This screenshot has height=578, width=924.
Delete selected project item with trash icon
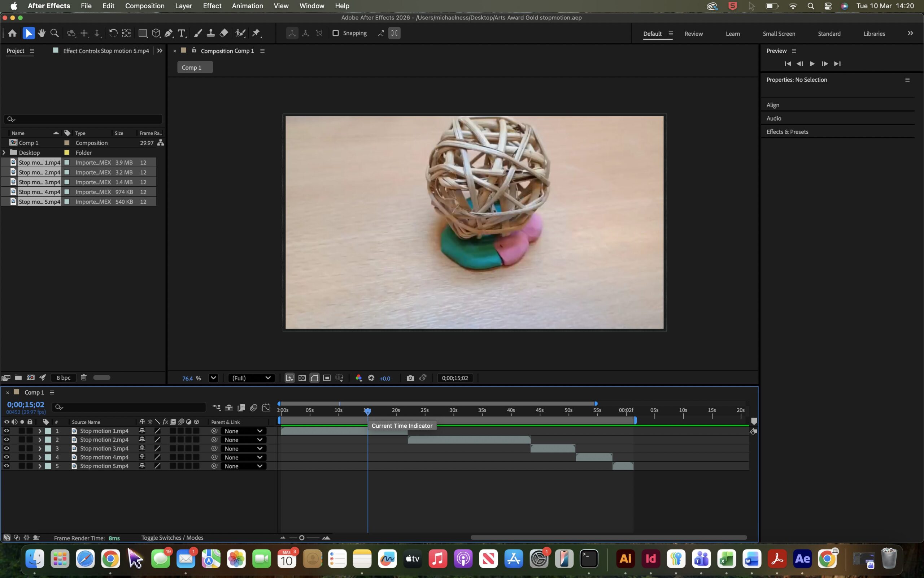coord(84,378)
